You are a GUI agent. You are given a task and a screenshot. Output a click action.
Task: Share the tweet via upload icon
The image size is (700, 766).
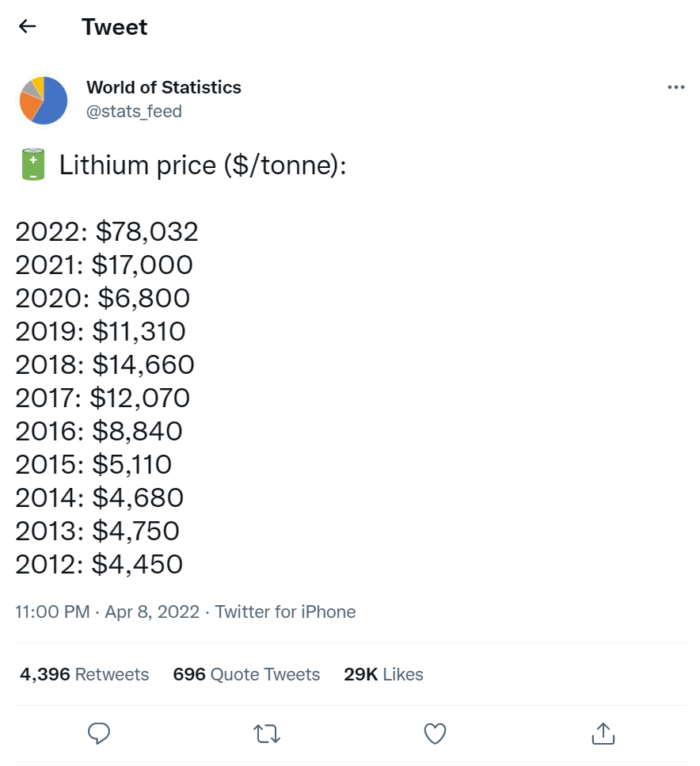[603, 734]
